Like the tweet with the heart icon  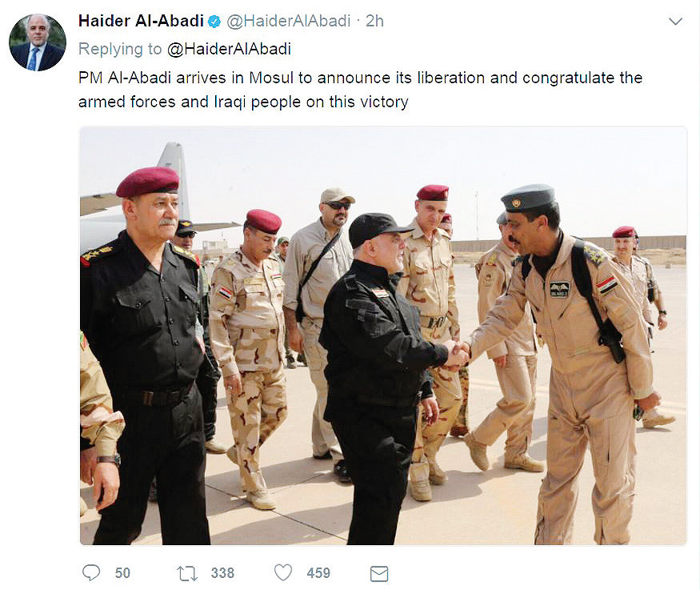pos(283,572)
